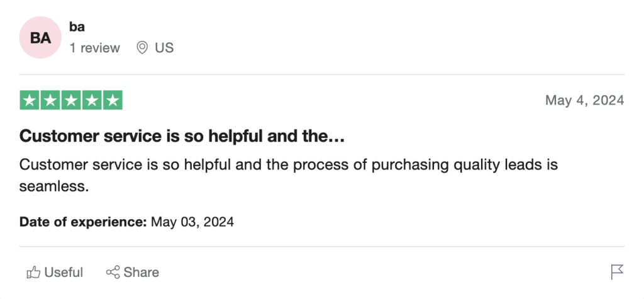Click the pink BA avatar circle
This screenshot has width=644, height=299.
[40, 38]
